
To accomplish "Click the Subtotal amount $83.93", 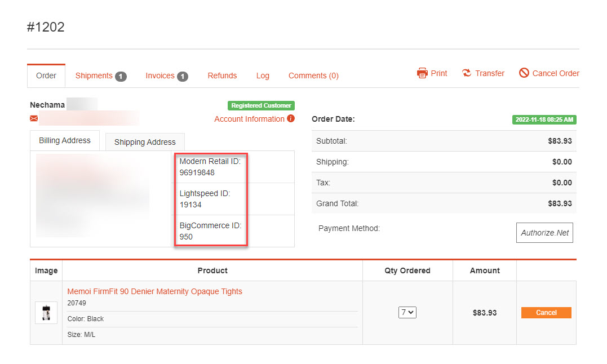I will coord(560,141).
